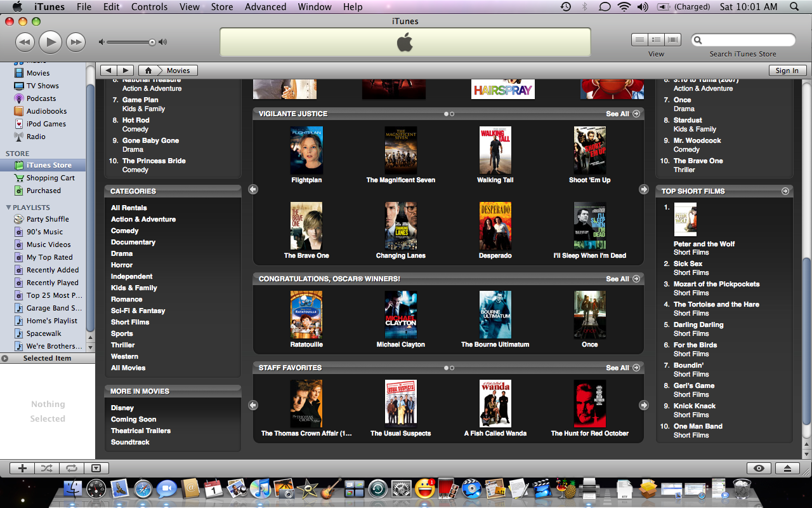Select Peter and the Wolf short film
The width and height of the screenshot is (812, 508).
tap(704, 244)
